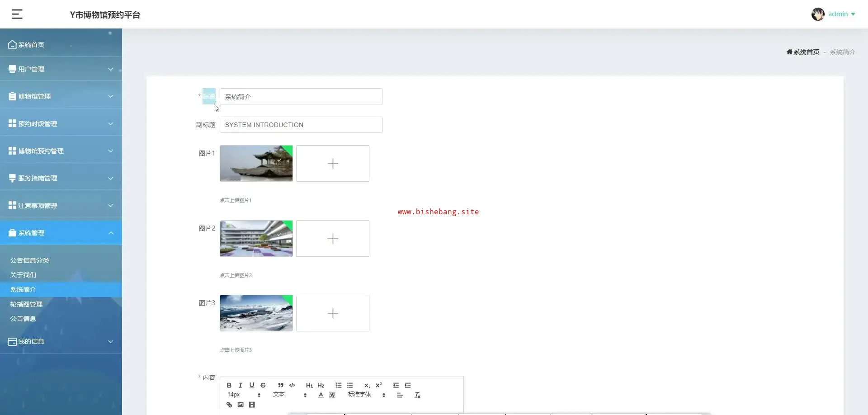Insert an image in the editor
The height and width of the screenshot is (415, 868).
tap(241, 405)
